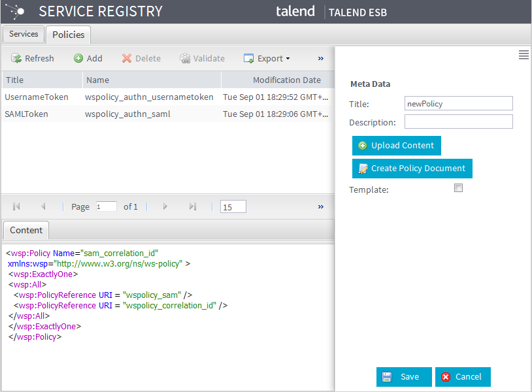Click the Refresh icon in the toolbar
Image resolution: width=532 pixels, height=392 pixels.
point(16,58)
